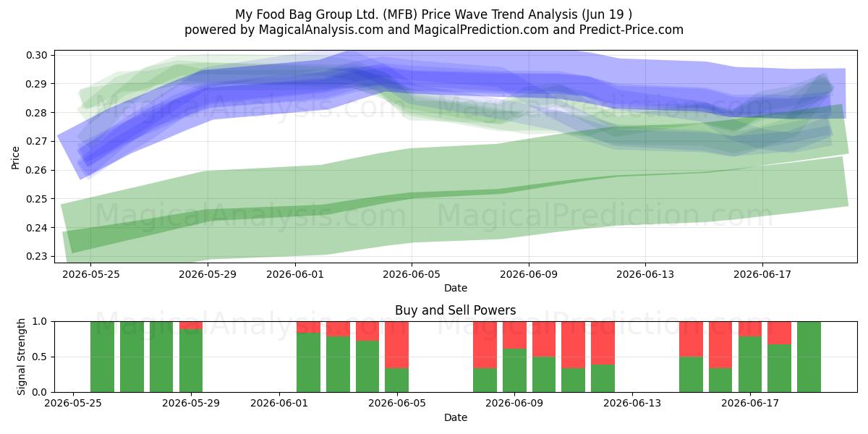Click the red sell segment of the 2026-06-05 bar
This screenshot has height=434, width=868.
[397, 345]
